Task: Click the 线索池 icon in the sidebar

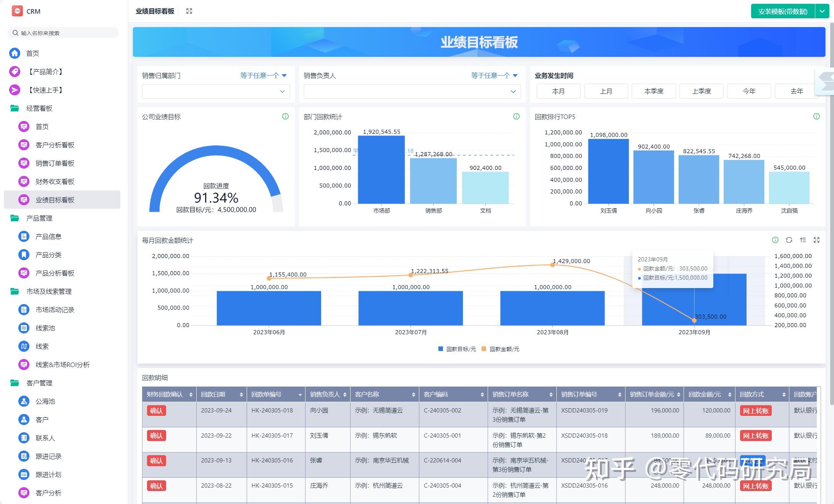Action: click(x=24, y=328)
